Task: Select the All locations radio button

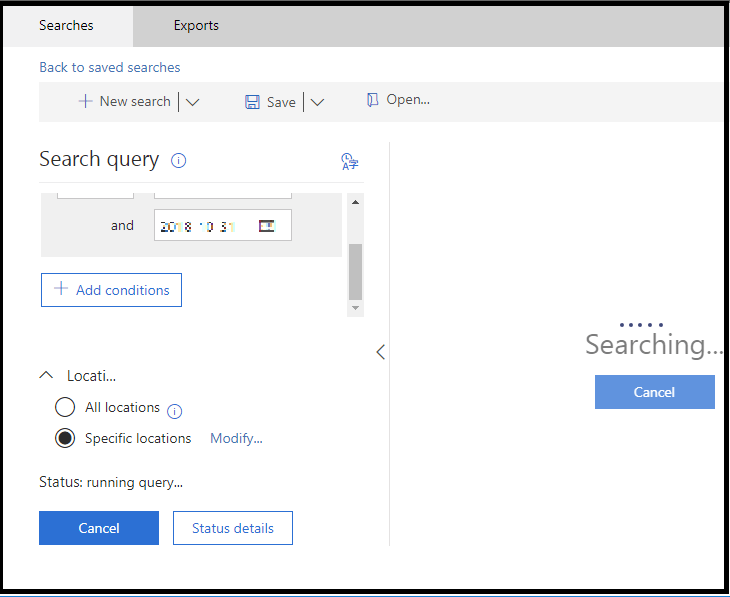Action: [x=65, y=407]
